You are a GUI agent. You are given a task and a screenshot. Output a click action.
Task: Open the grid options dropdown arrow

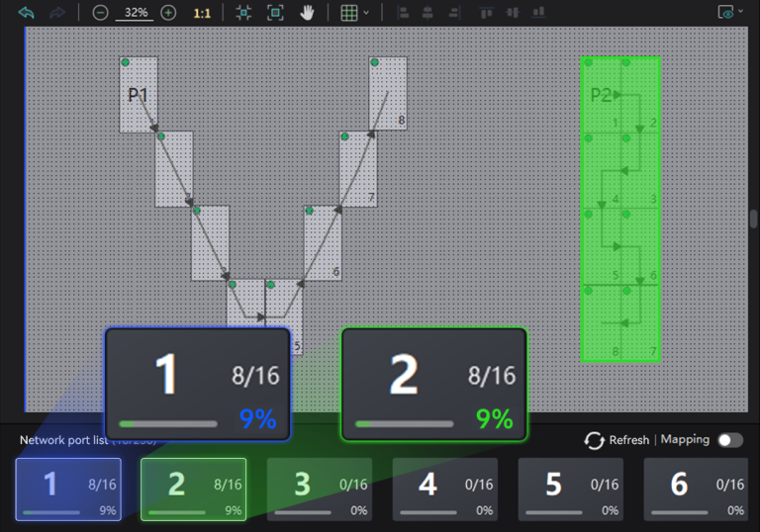click(x=366, y=13)
